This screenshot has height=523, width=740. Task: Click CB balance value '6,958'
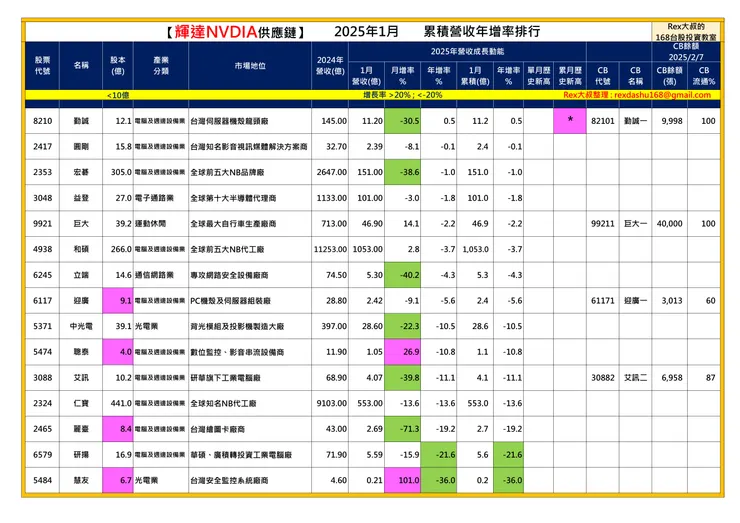(670, 378)
